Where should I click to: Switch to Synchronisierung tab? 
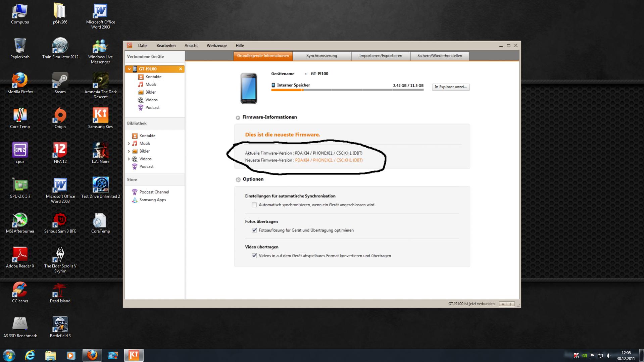(x=321, y=56)
